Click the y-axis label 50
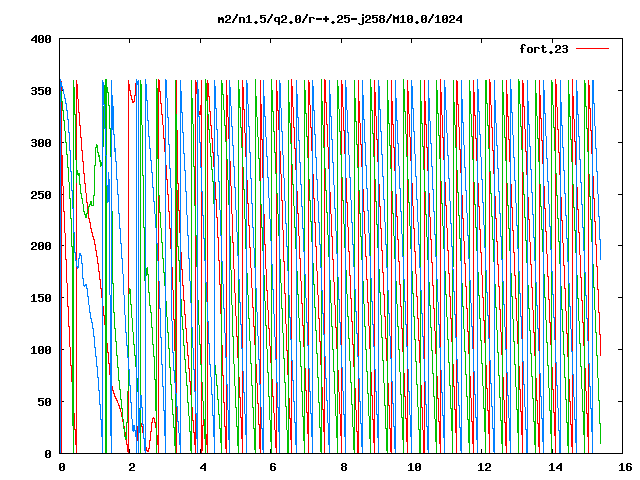 pos(44,402)
